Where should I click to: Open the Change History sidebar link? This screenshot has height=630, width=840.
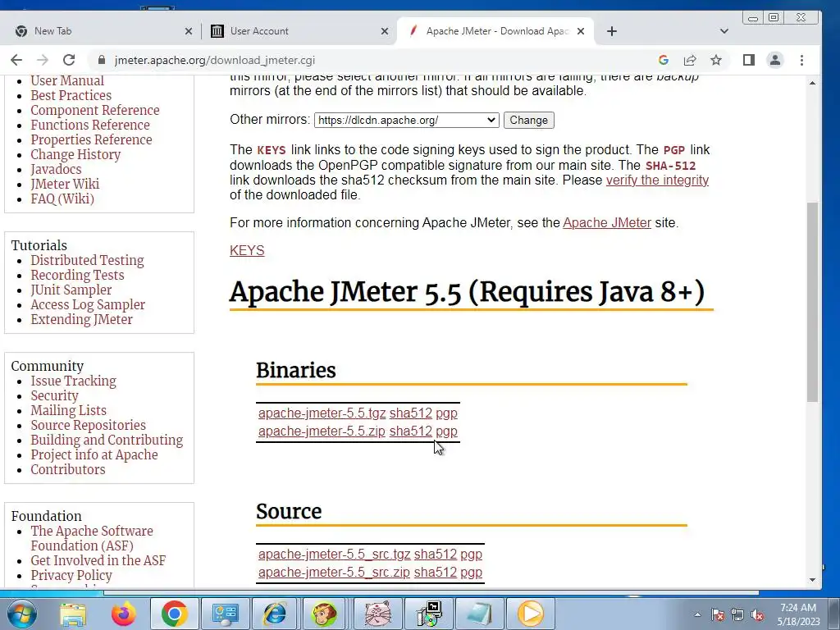(x=75, y=155)
